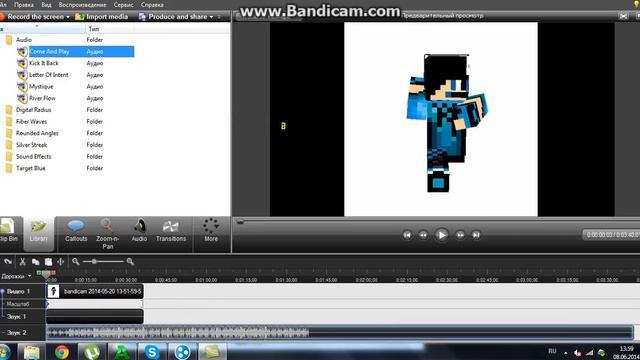Click the Sound Effects folder icon
Image resolution: width=640 pixels, height=360 pixels.
coord(9,156)
